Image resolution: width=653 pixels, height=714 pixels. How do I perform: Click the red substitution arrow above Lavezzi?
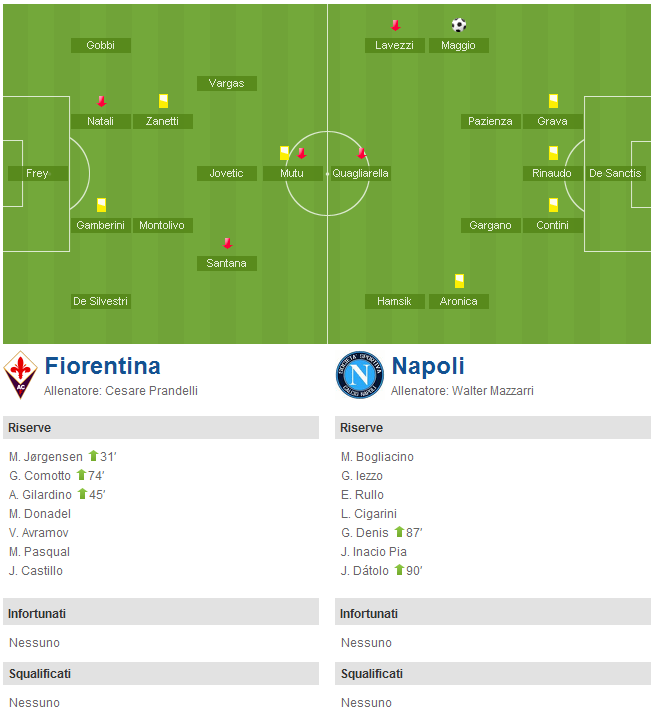pos(395,25)
